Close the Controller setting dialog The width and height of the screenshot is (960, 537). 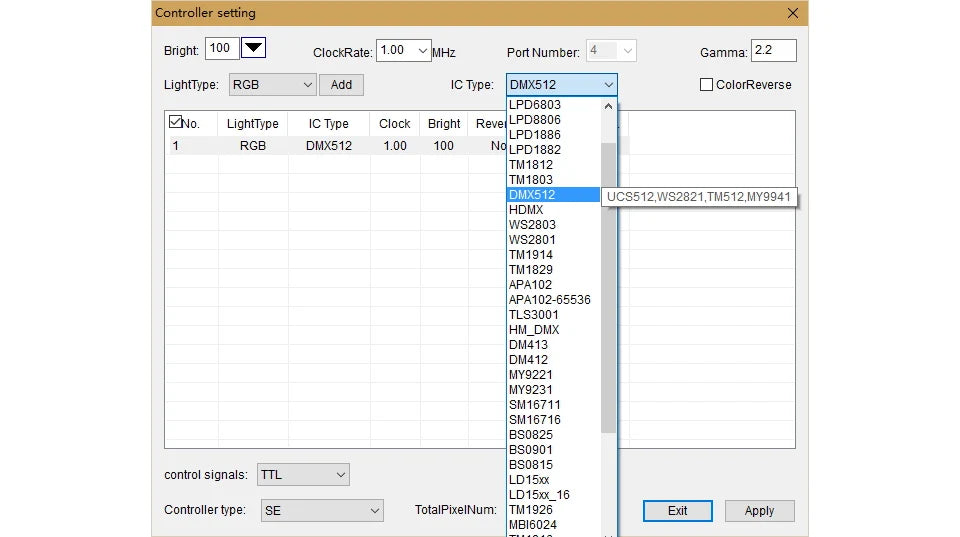point(792,13)
